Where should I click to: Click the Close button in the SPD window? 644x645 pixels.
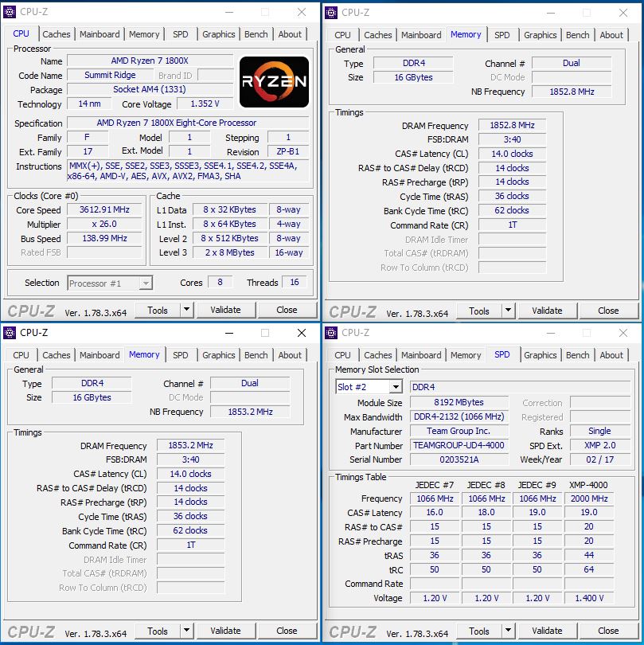click(x=608, y=631)
